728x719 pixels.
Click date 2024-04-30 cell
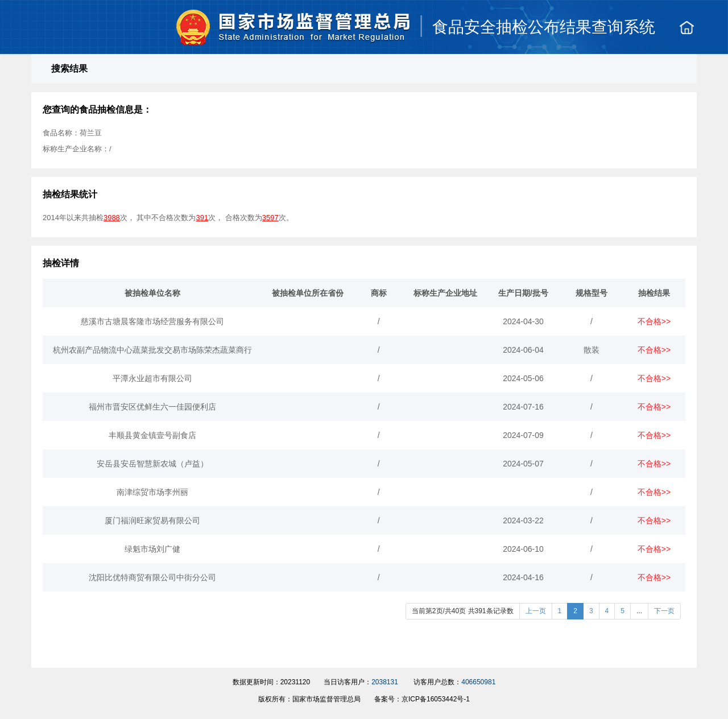pos(523,321)
